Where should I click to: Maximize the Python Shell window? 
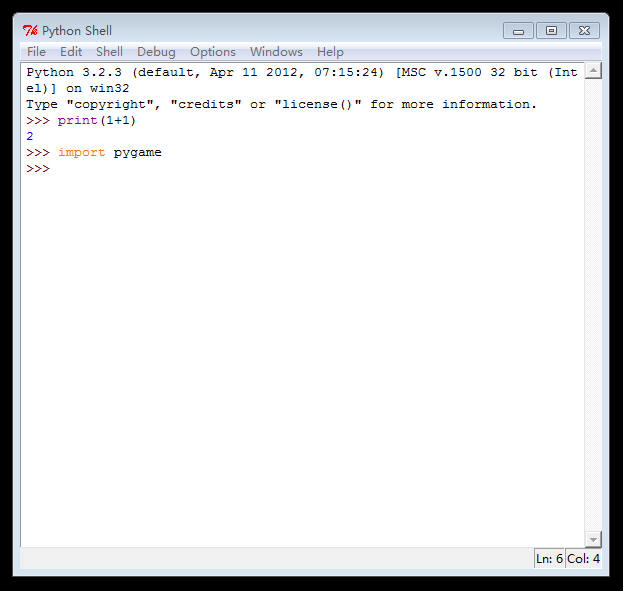[551, 31]
